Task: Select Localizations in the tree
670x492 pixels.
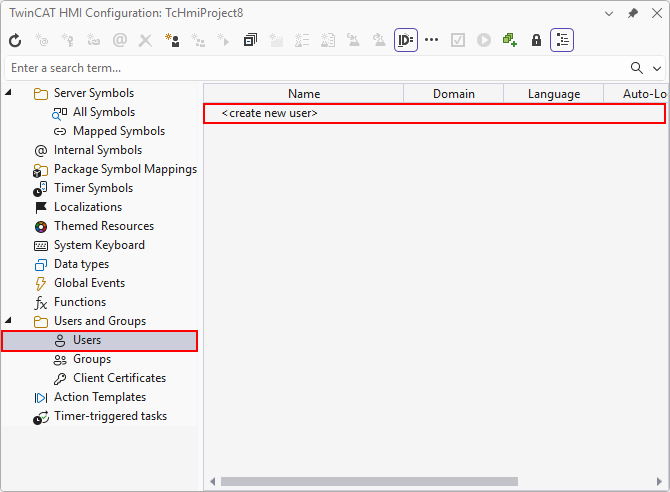Action: click(87, 207)
